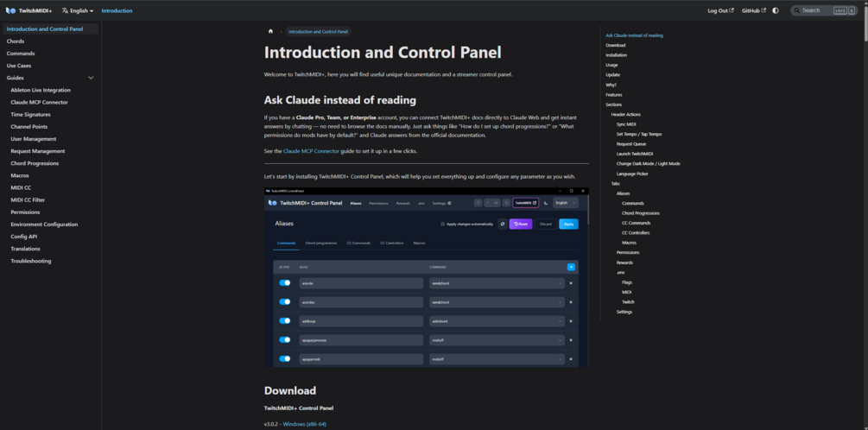Jump to Sections in table of contents
This screenshot has height=430, width=868.
614,104
